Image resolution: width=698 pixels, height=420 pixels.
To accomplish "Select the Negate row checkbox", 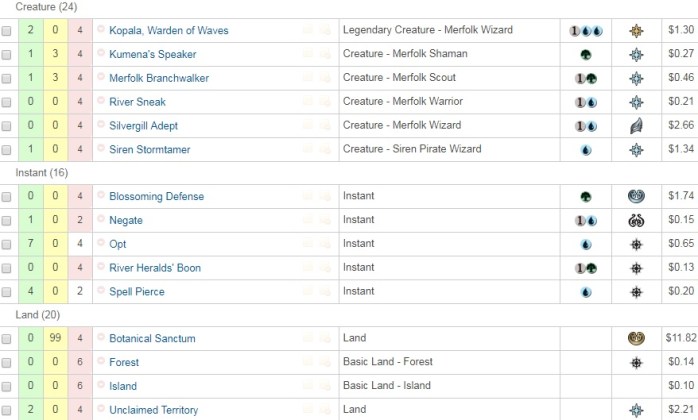I will pyautogui.click(x=7, y=221).
